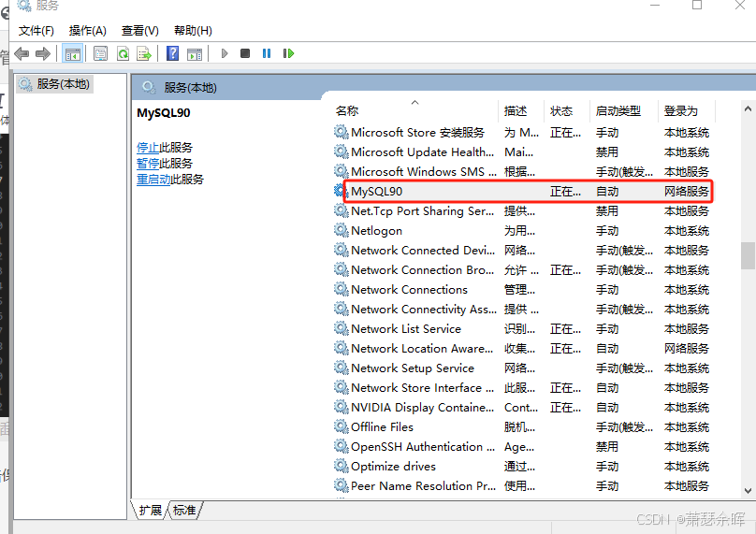Select the Netlogon service row
Viewport: 756px width, 534px height.
tap(376, 231)
